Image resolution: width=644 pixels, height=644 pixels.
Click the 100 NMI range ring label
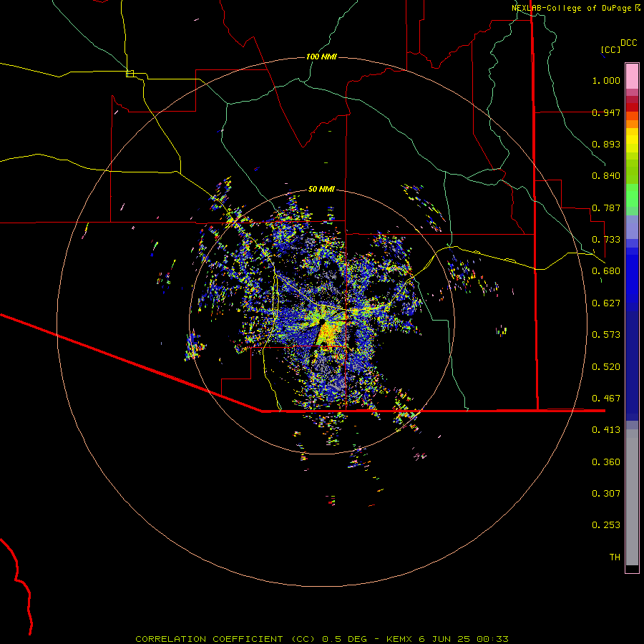click(321, 57)
